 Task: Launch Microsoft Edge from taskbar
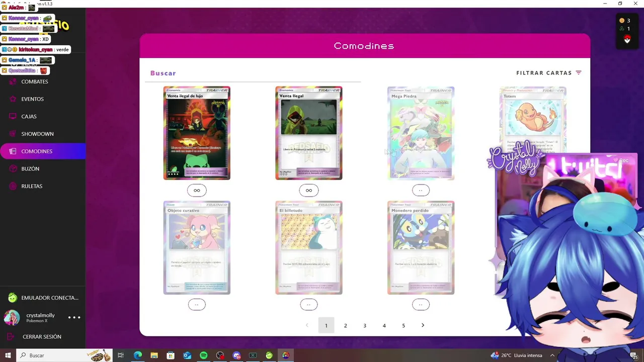[138, 355]
